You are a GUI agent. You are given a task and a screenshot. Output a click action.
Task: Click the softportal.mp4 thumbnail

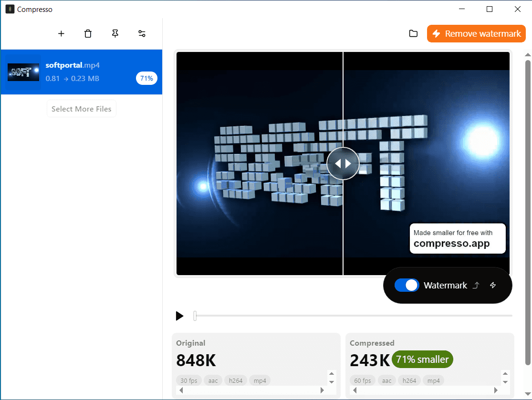point(23,72)
